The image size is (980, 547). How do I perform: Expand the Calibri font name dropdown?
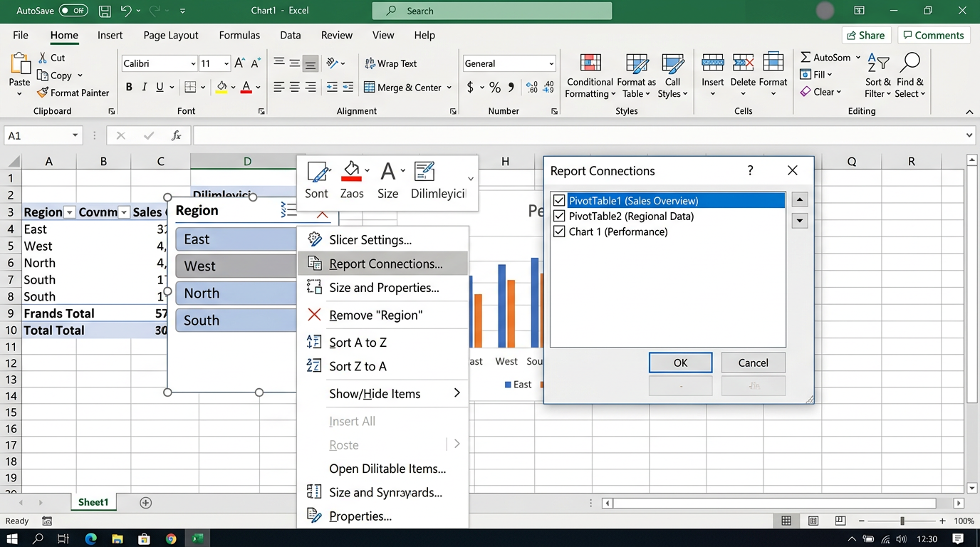point(193,64)
